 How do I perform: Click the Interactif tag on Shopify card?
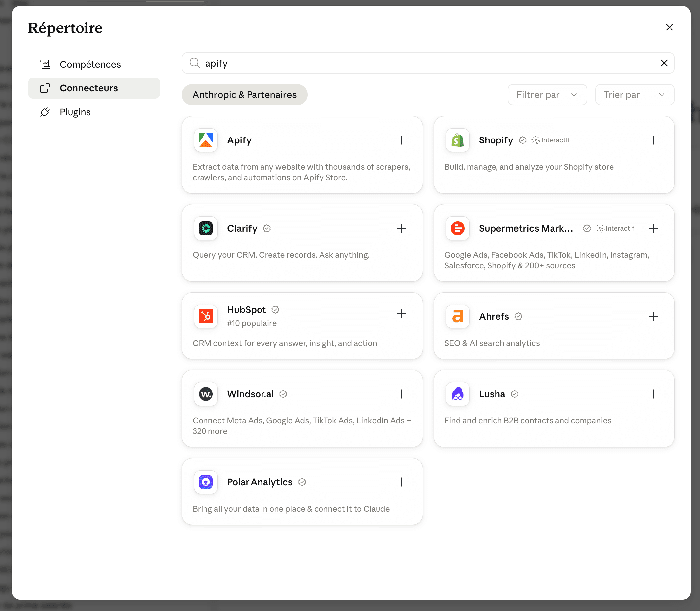pos(551,140)
